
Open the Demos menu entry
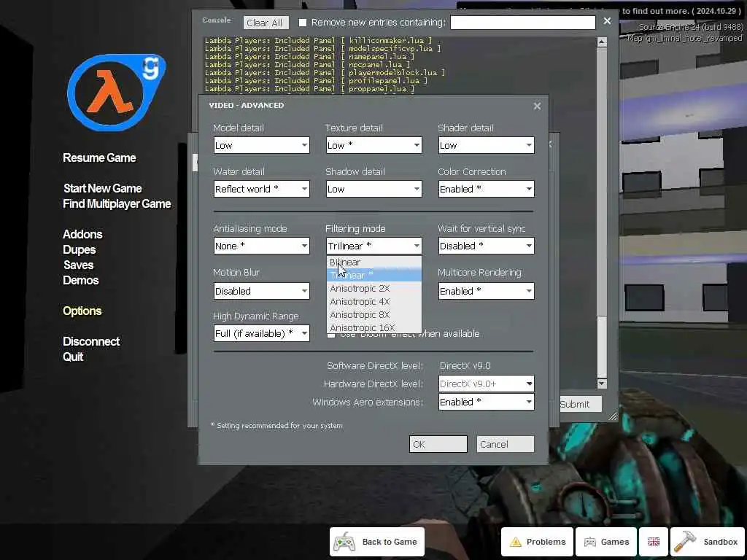coord(80,280)
